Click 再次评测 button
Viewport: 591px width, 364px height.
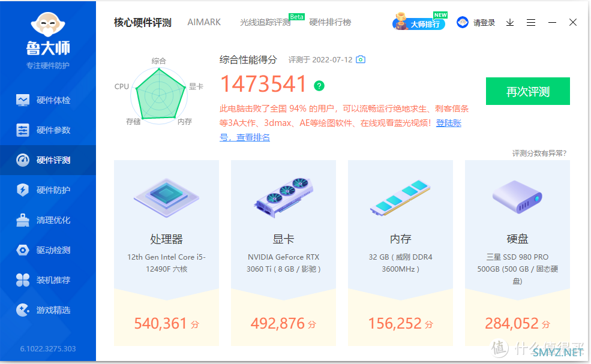click(527, 91)
